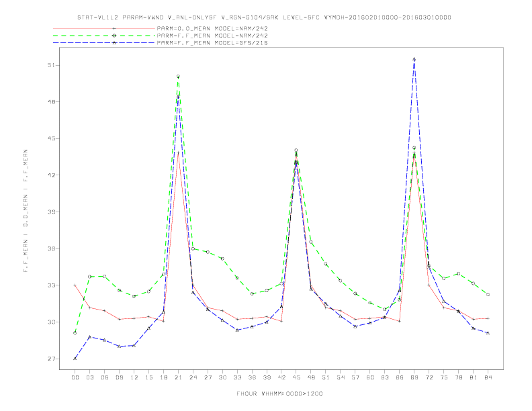Screen dimensions: 532x411
Task: Click y-axis tick label 51
Action: click(51, 65)
